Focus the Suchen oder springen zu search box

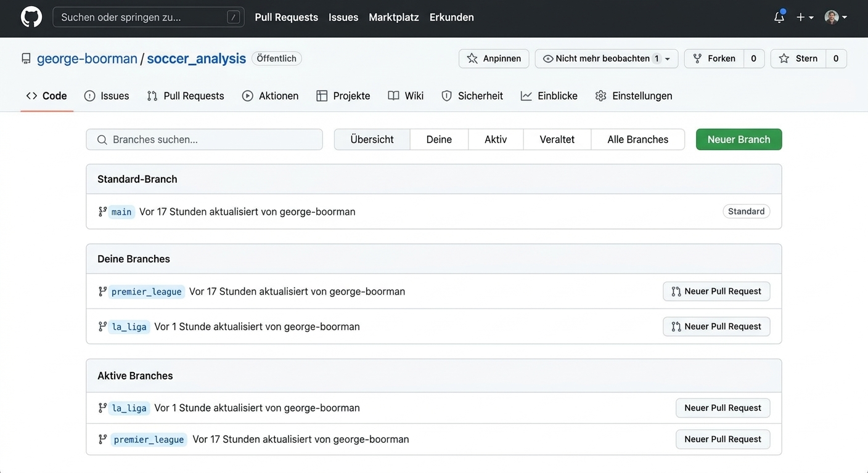click(149, 17)
